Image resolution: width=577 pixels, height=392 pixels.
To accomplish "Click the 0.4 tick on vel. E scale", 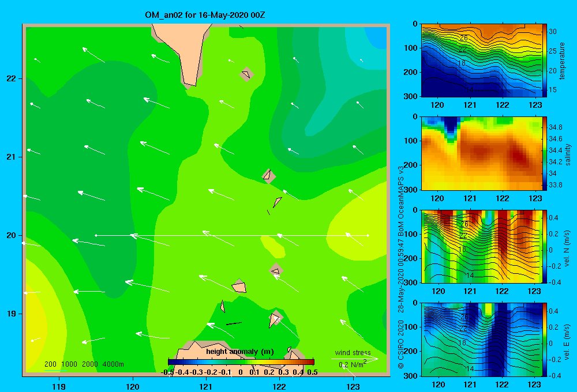I will 553,311.
